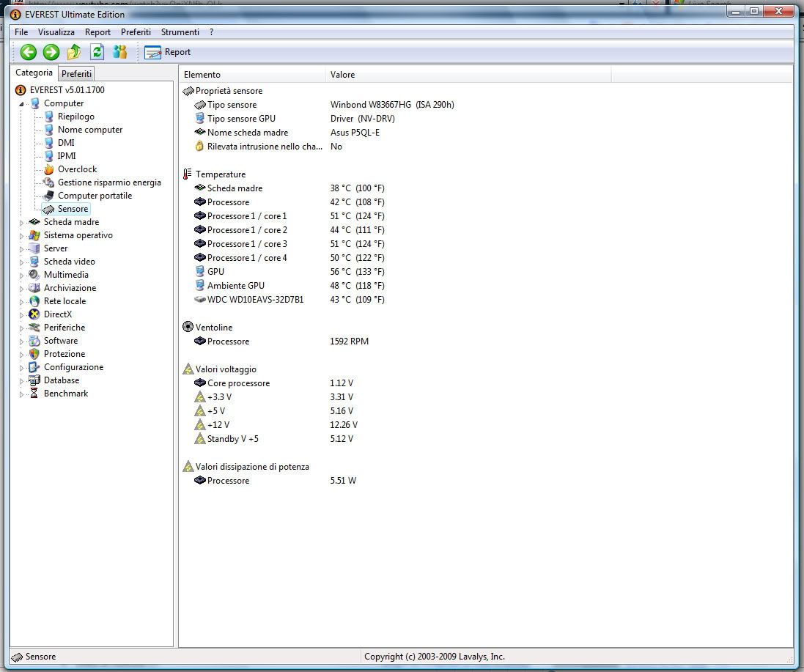Expand the Rete locale tree node
804x672 pixels.
pos(21,302)
